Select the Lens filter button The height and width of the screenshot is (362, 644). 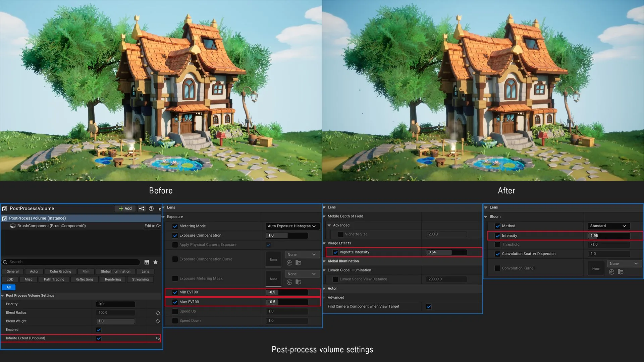pyautogui.click(x=145, y=271)
